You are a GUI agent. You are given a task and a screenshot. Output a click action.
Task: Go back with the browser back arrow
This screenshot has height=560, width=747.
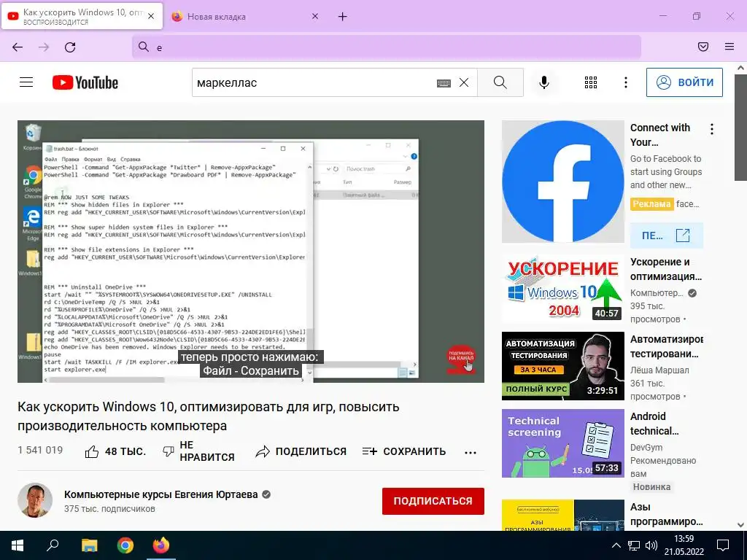pyautogui.click(x=18, y=47)
